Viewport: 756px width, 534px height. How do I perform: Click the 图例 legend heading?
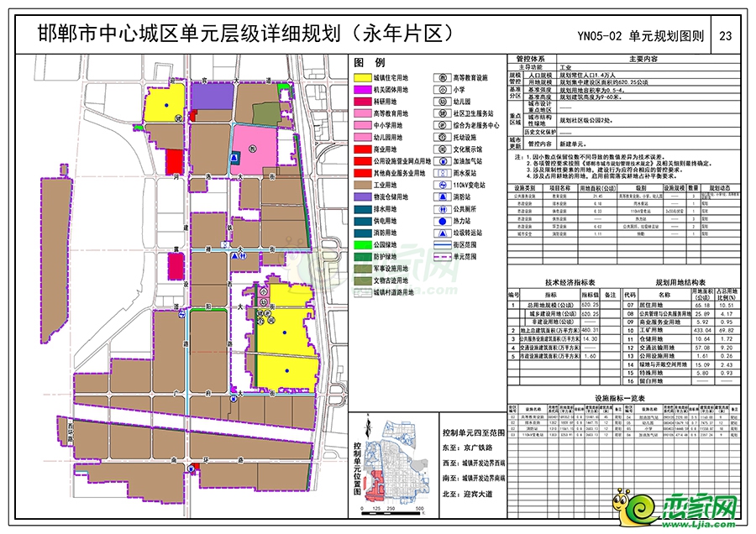[370, 63]
